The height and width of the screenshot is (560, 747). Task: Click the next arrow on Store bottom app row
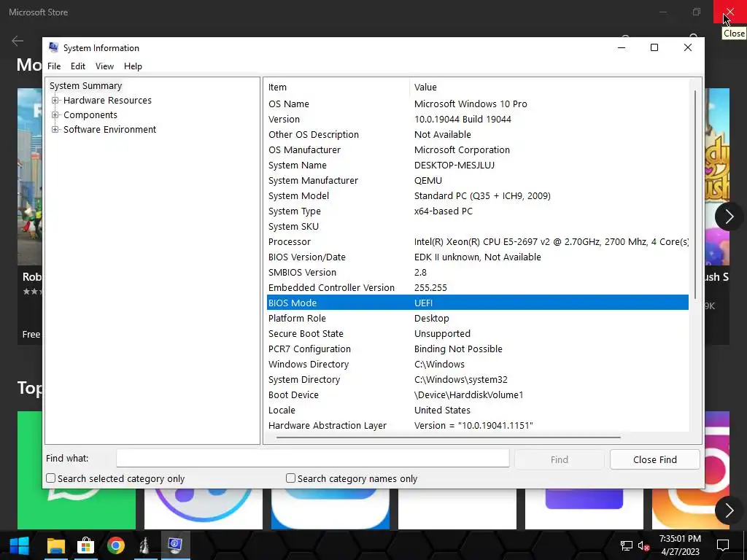pyautogui.click(x=729, y=510)
